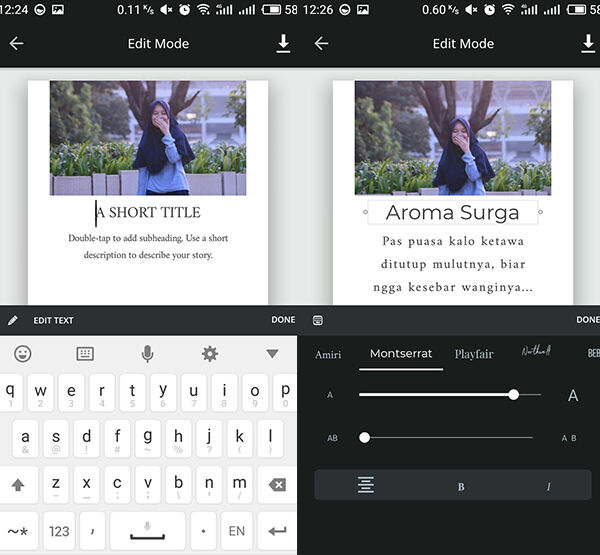
Task: Select the Aroma Surga title text box
Action: [453, 212]
